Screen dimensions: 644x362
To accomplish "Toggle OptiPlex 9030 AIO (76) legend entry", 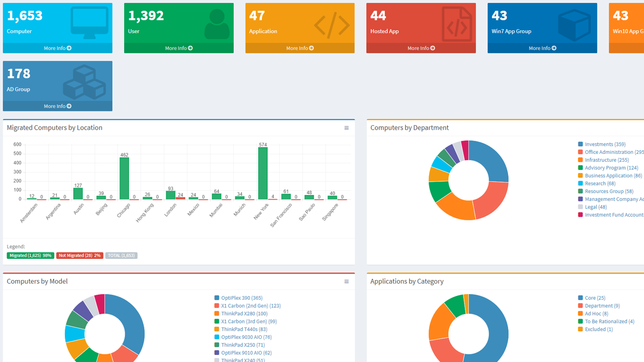I will pyautogui.click(x=243, y=337).
